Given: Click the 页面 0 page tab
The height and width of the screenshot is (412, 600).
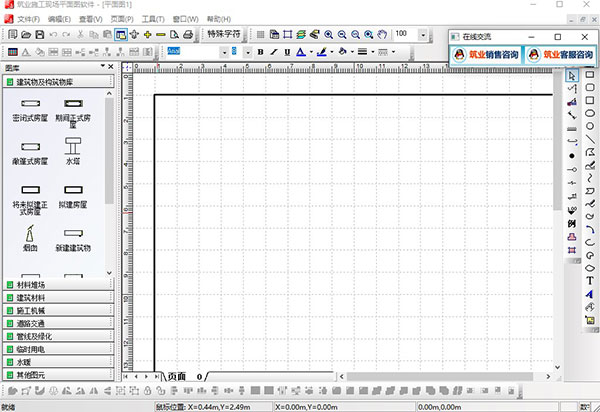Looking at the screenshot, I should (186, 376).
